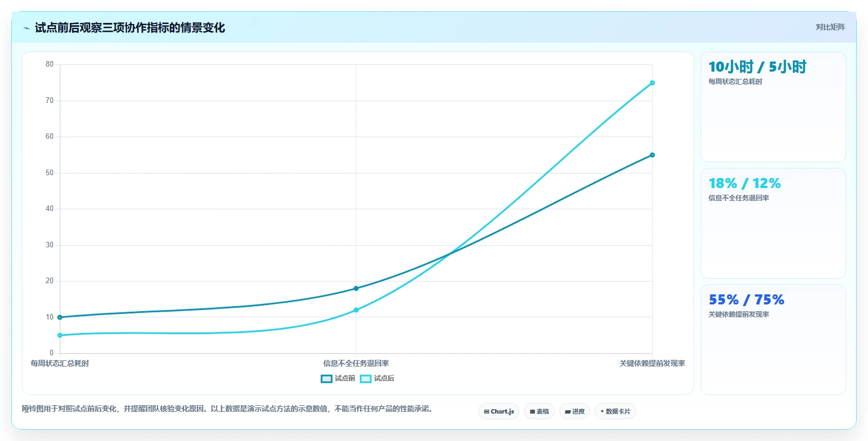Open the 对比矩阵 label in header
Image resolution: width=868 pixels, height=441 pixels.
(x=830, y=27)
